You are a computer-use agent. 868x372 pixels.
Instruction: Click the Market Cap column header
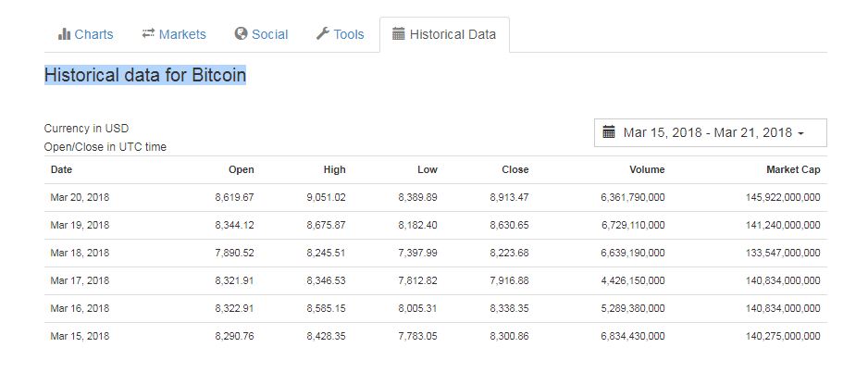(x=793, y=169)
